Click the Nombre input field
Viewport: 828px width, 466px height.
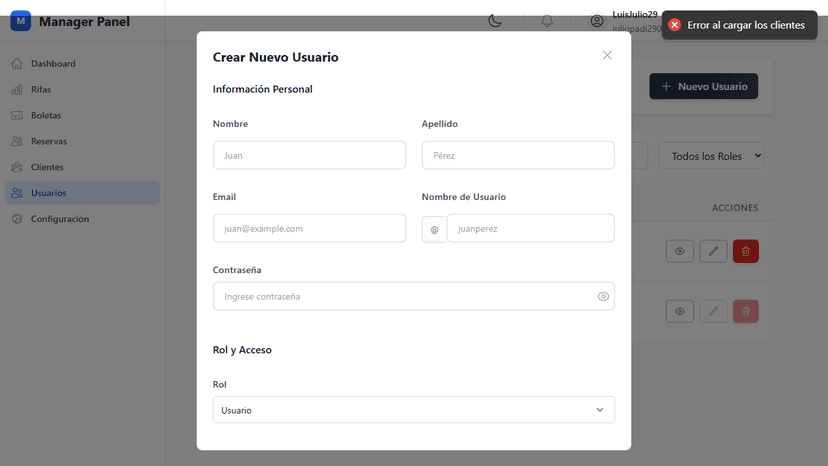[309, 155]
